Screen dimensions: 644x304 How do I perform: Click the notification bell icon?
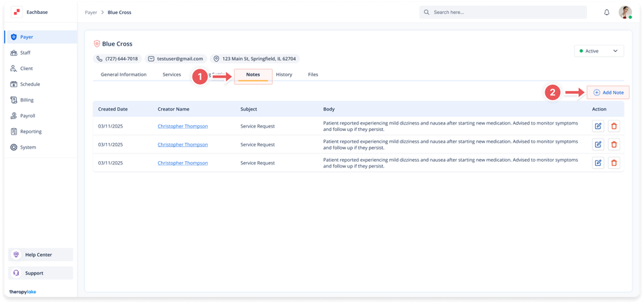point(606,13)
